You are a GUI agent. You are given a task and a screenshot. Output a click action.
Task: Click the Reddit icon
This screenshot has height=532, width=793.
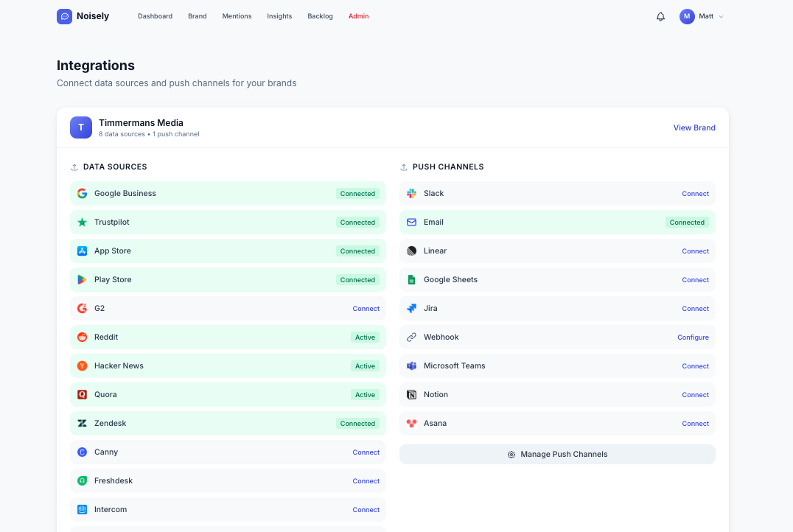pyautogui.click(x=82, y=337)
